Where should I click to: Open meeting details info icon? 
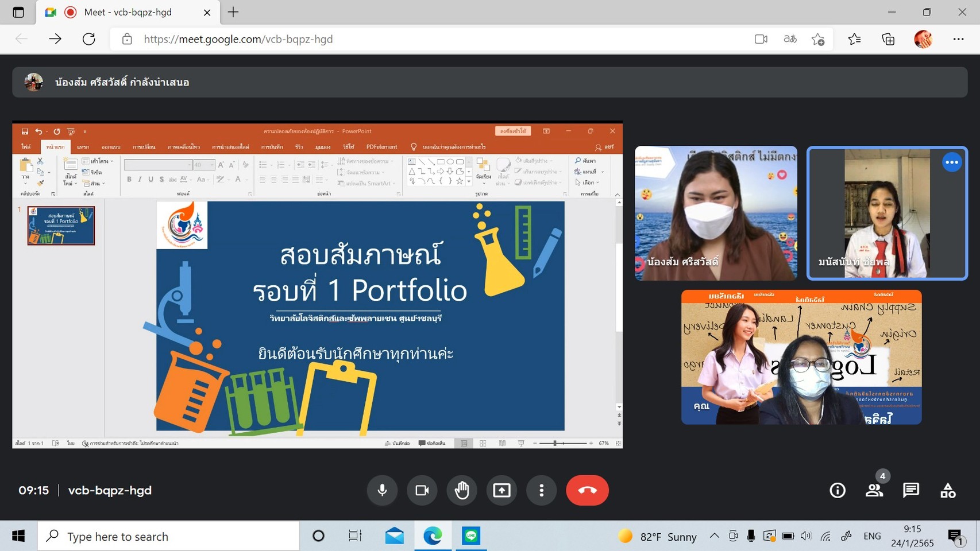838,490
